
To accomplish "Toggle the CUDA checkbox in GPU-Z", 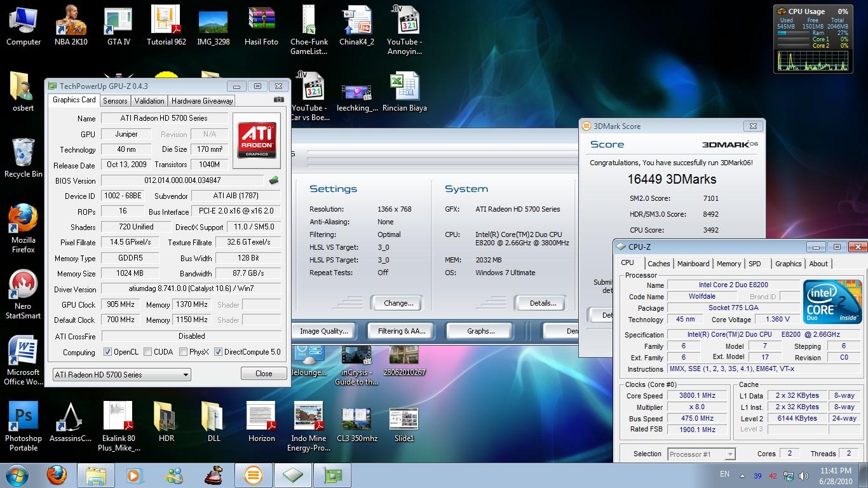I will coord(148,351).
